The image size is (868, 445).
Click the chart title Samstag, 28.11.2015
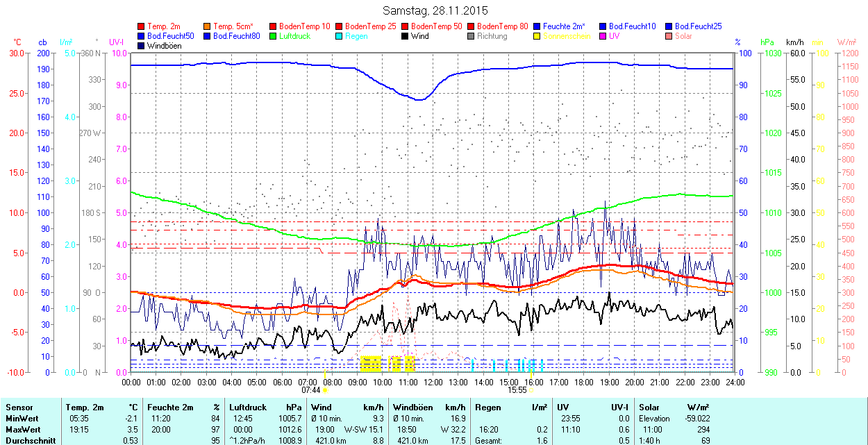(x=435, y=10)
